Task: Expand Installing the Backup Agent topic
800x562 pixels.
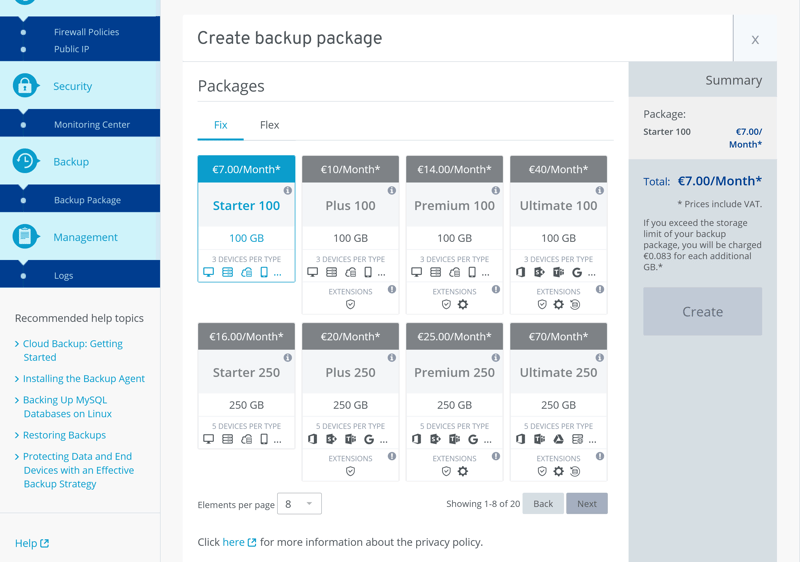Action: pyautogui.click(x=83, y=379)
